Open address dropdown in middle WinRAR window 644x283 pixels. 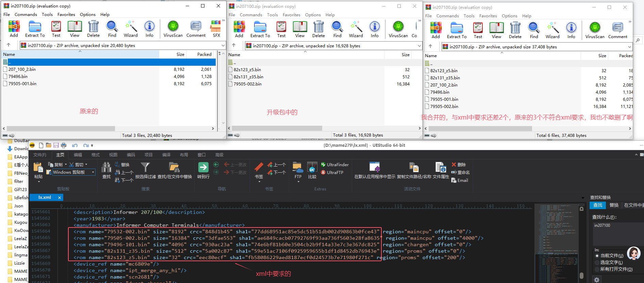coord(419,46)
